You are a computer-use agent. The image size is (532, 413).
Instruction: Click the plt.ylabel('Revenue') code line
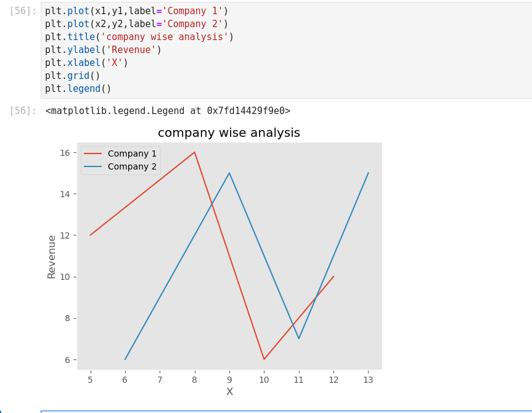(103, 50)
